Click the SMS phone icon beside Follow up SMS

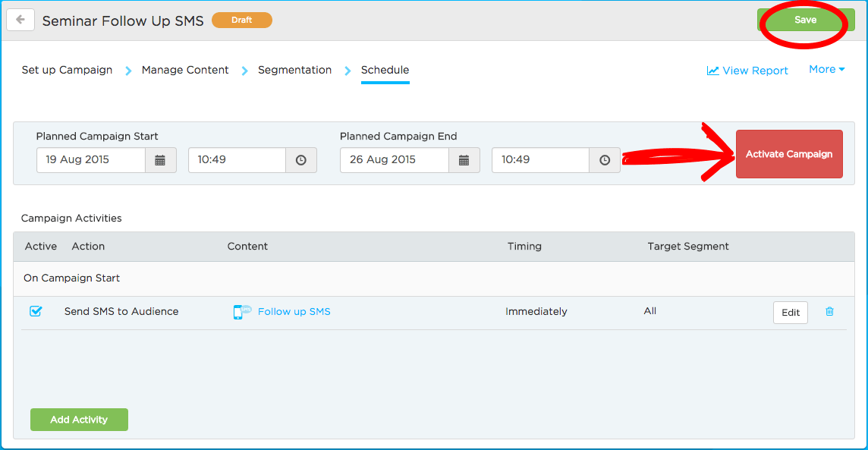pos(242,312)
